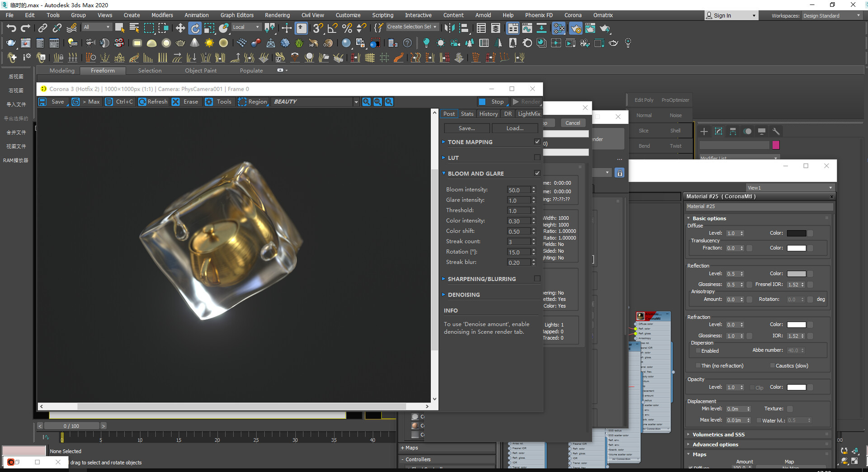868x472 pixels.
Task: Zoom in on the rendered image
Action: [x=366, y=102]
